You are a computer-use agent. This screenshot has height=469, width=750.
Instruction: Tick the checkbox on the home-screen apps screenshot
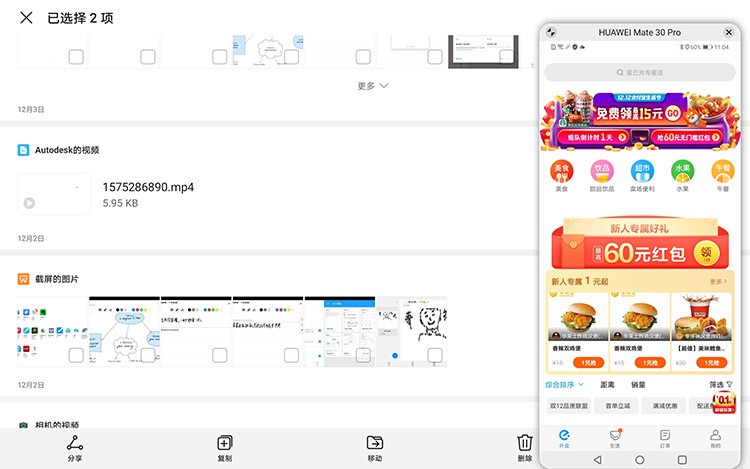pyautogui.click(x=76, y=355)
